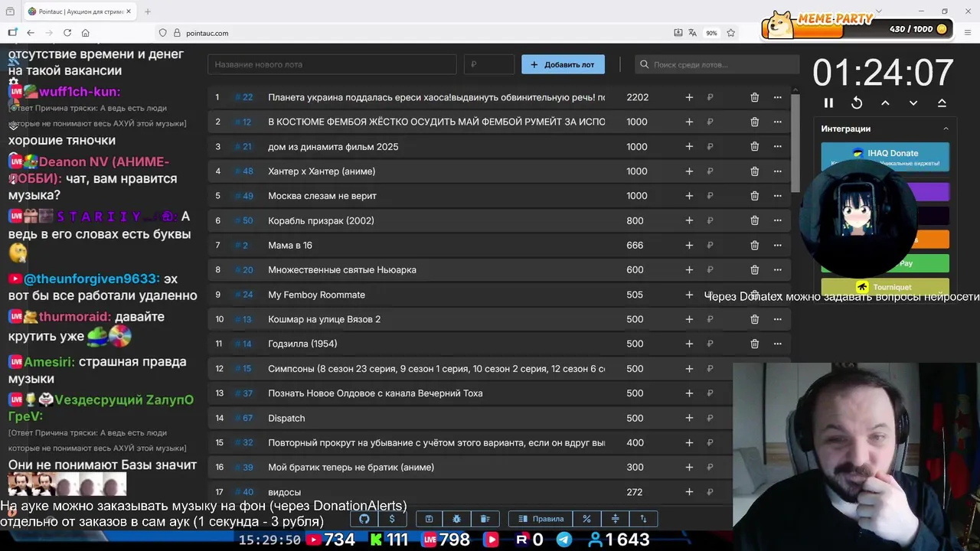Add amount to Москва слезам не верит
Viewport: 980px width, 551px height.
tap(689, 196)
